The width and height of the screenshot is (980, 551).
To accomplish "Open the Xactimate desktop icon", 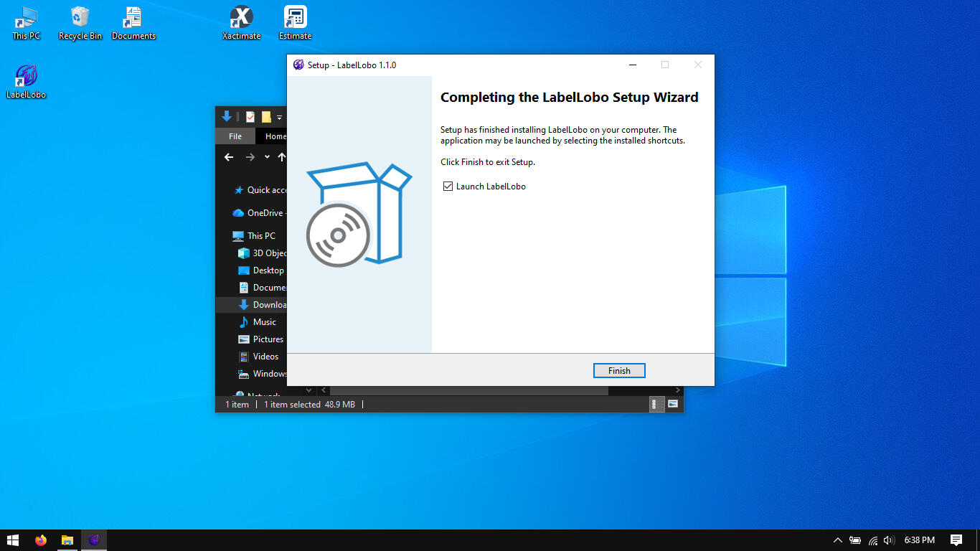I will [241, 22].
